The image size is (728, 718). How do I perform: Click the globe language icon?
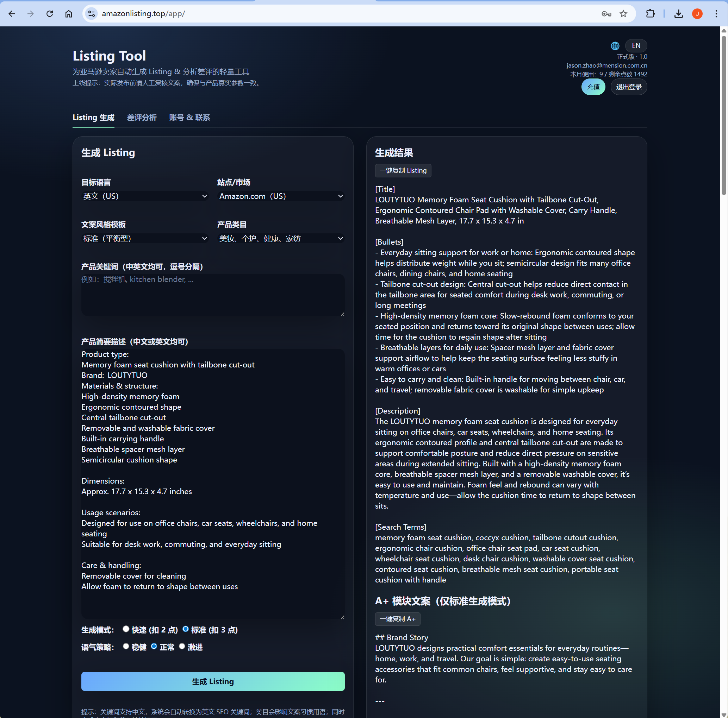[615, 45]
